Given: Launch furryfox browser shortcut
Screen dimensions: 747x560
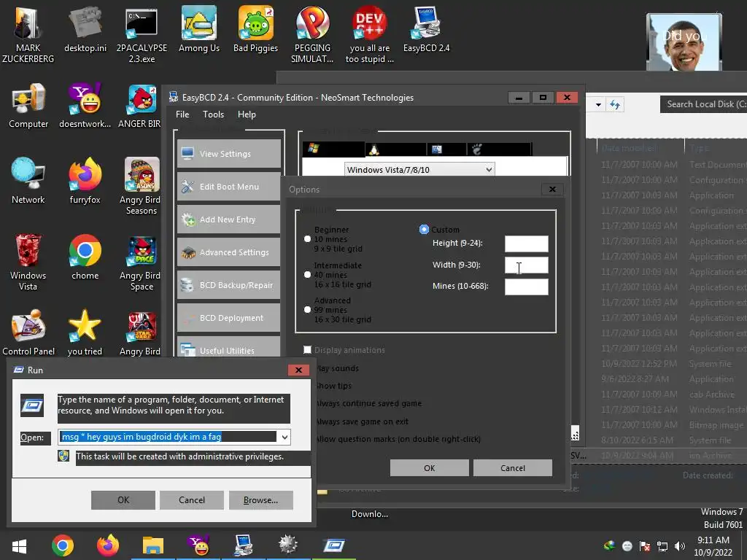Looking at the screenshot, I should coord(85,181).
